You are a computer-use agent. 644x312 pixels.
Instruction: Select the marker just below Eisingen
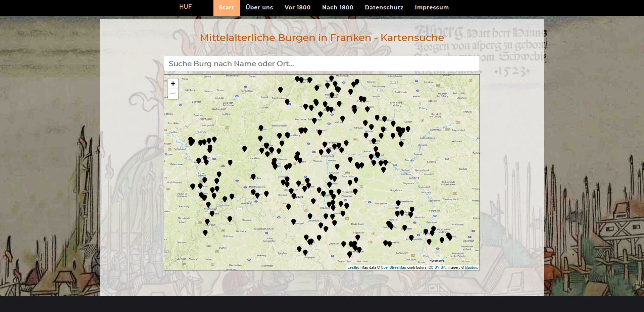pos(289,207)
